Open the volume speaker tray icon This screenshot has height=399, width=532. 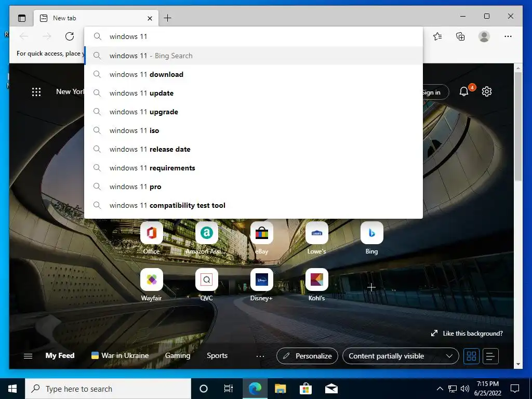tap(465, 389)
